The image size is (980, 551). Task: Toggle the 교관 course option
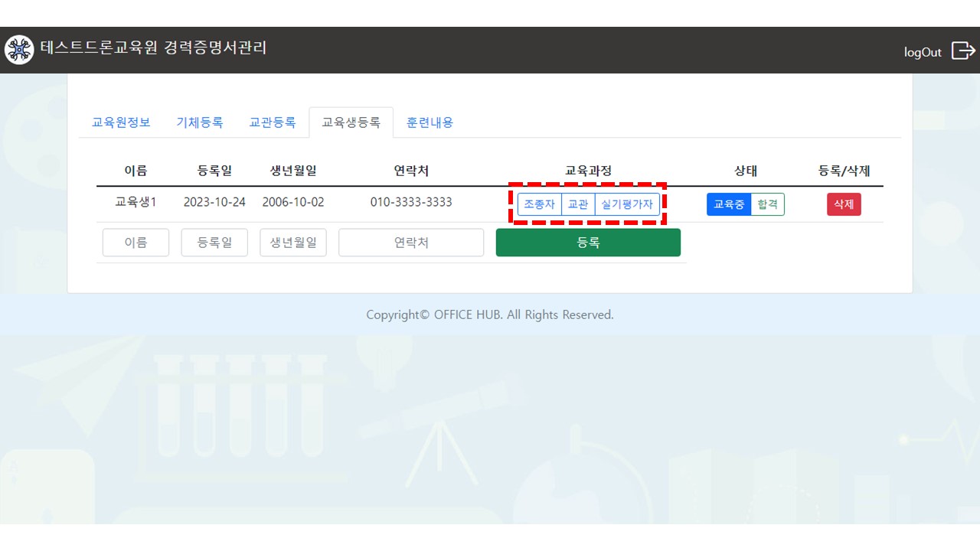pos(578,204)
